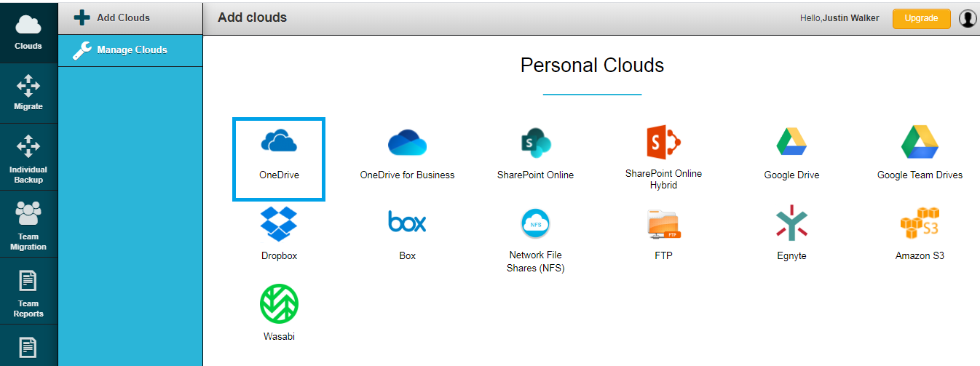
Task: Click the user profile avatar icon
Action: (968, 18)
